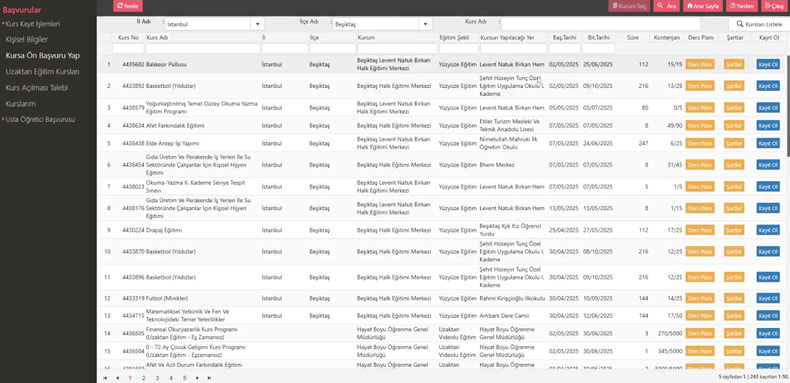Open Ders Planı for course 4438579
Image resolution: width=790 pixels, height=383 pixels.
[700, 107]
